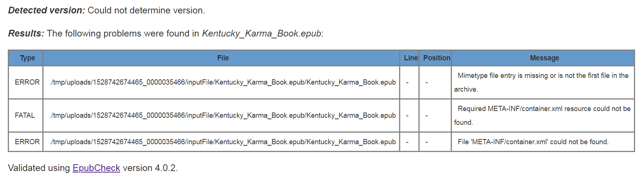Click the Line column header
644x174 pixels.
click(411, 58)
